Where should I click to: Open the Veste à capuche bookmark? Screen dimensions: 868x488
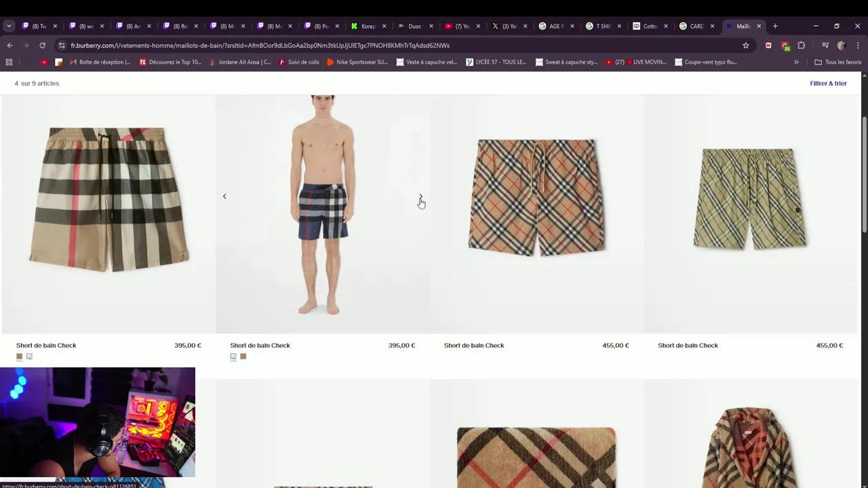(427, 62)
